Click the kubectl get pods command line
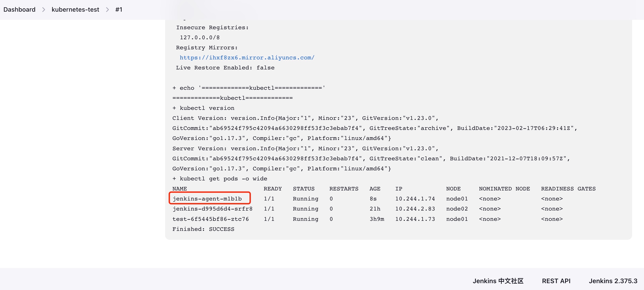 [220, 178]
